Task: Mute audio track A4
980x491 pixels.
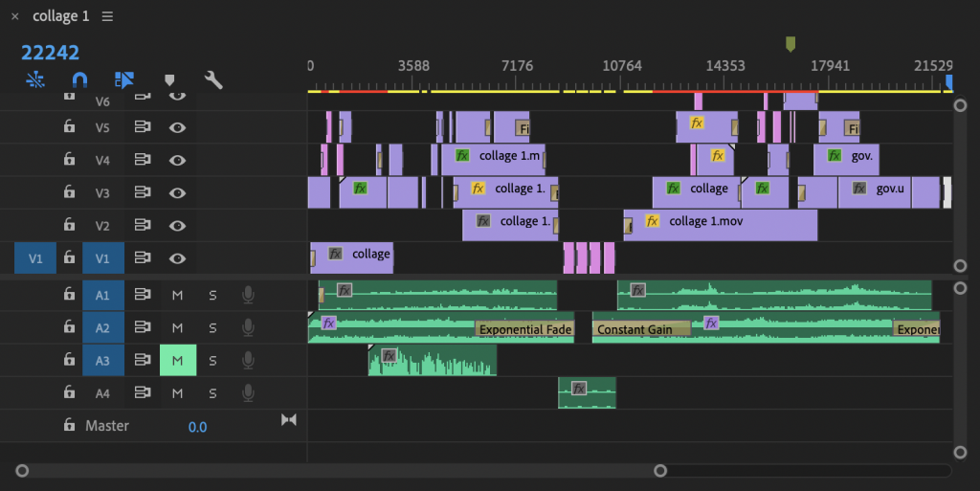Action: [x=177, y=393]
